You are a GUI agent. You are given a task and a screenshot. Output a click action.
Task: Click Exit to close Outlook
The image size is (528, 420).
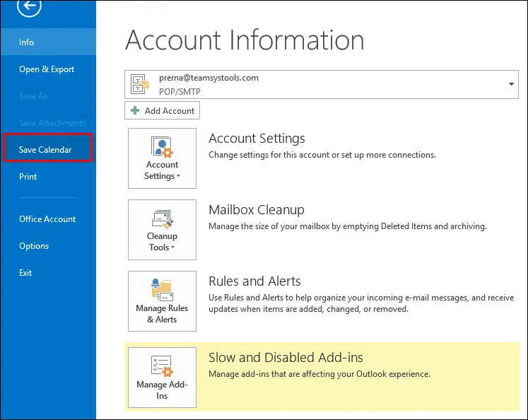click(x=25, y=273)
